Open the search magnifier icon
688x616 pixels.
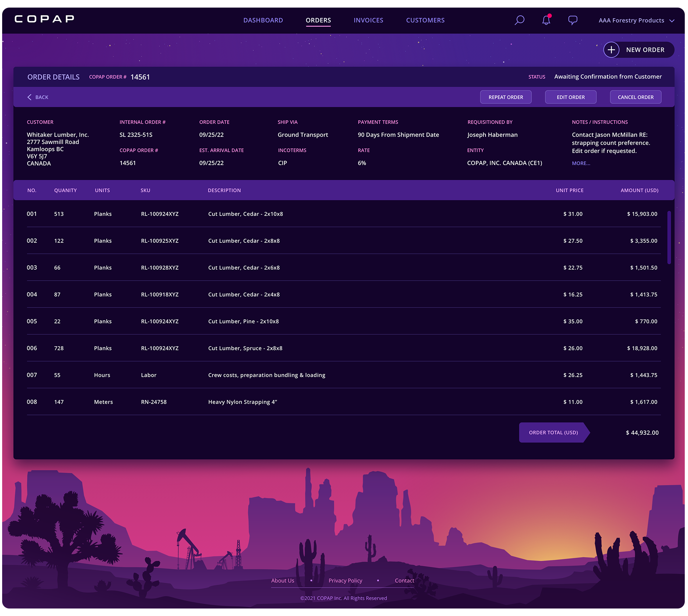click(x=519, y=20)
